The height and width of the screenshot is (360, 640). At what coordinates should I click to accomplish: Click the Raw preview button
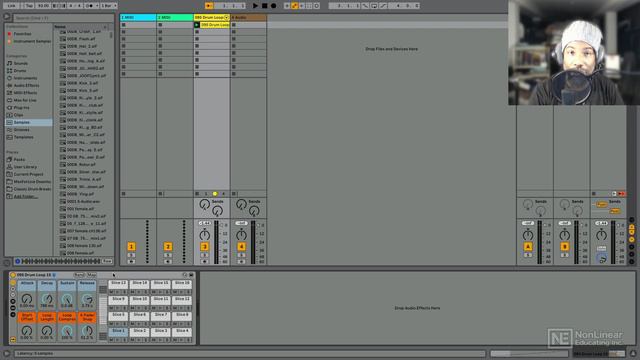coord(107,261)
